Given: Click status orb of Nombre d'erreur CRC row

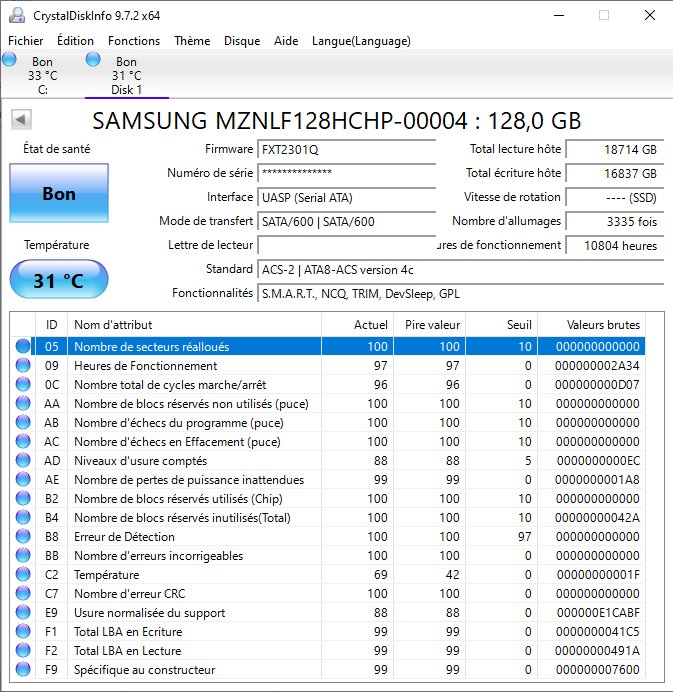Looking at the screenshot, I should (x=23, y=593).
